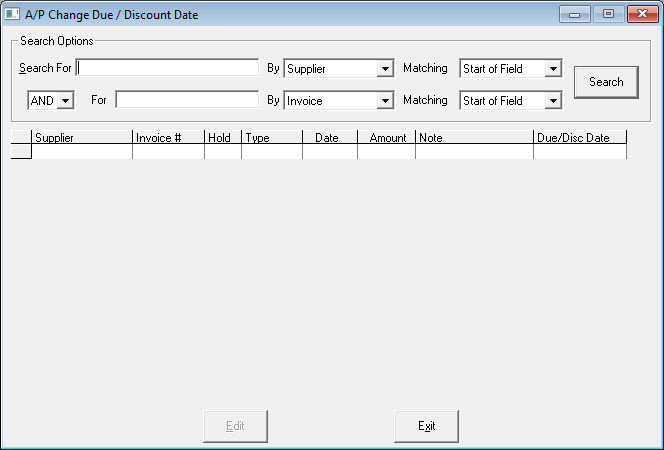
Task: Open second Matching dropdown beside Invoice
Action: coord(553,101)
